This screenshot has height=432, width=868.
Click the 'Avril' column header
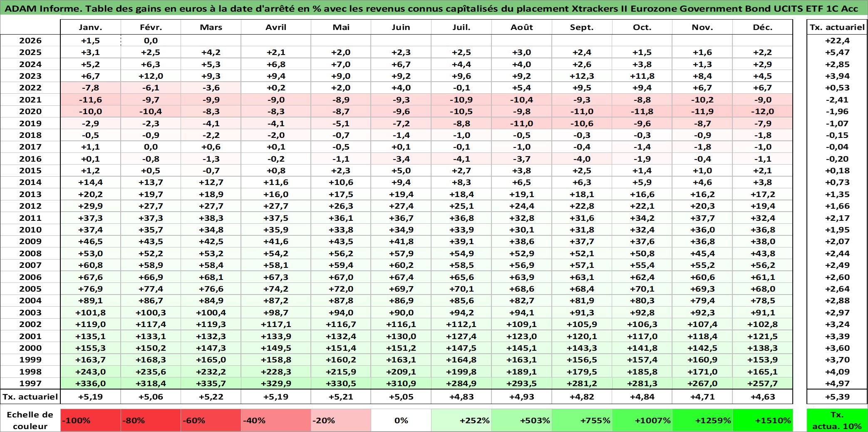coord(276,27)
